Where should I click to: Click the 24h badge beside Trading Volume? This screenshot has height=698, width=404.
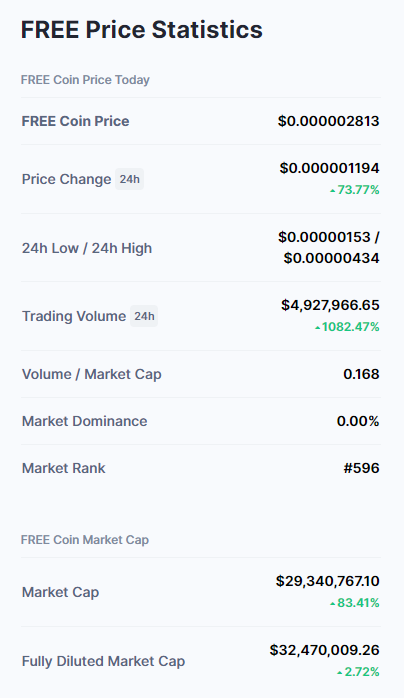[x=144, y=316]
